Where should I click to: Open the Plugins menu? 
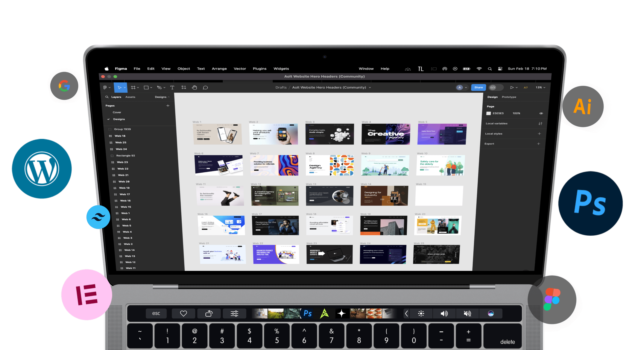(x=260, y=68)
